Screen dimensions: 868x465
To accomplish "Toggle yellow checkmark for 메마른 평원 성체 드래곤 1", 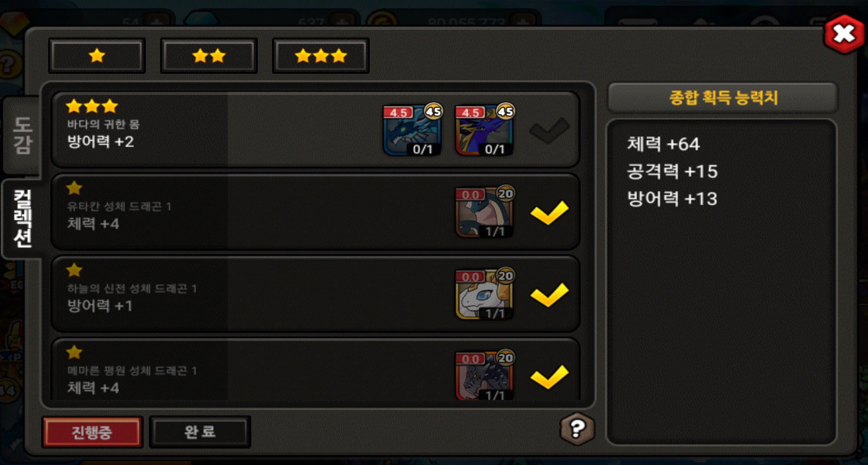I will click(549, 377).
